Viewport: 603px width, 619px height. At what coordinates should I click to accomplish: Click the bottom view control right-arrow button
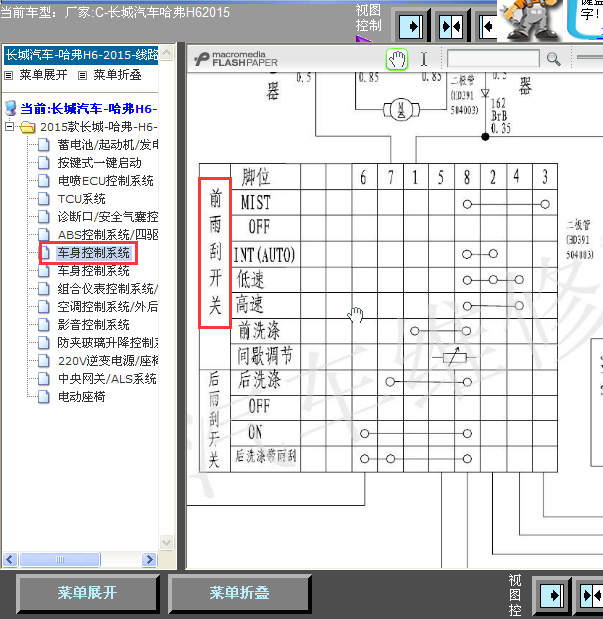552,595
